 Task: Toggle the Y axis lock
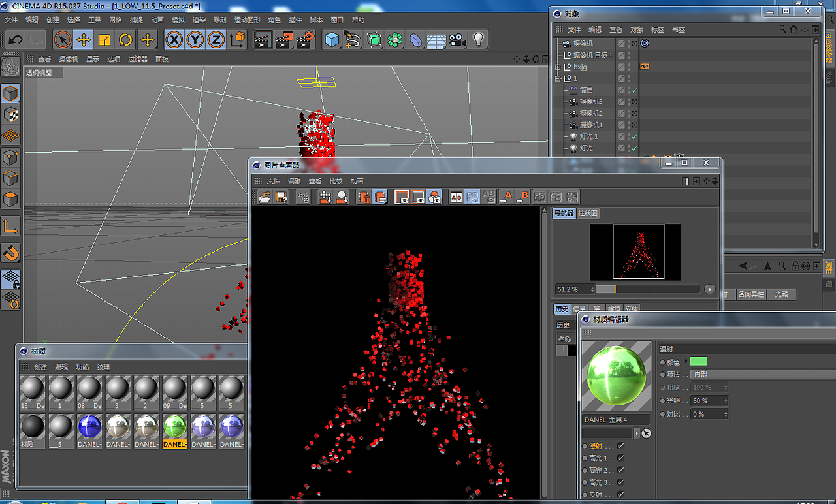click(x=195, y=40)
